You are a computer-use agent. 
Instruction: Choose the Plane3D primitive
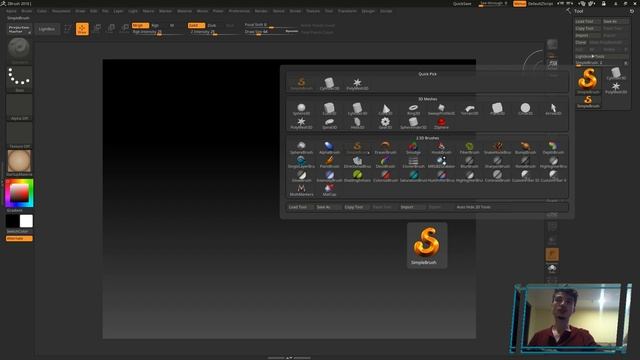[x=497, y=109]
